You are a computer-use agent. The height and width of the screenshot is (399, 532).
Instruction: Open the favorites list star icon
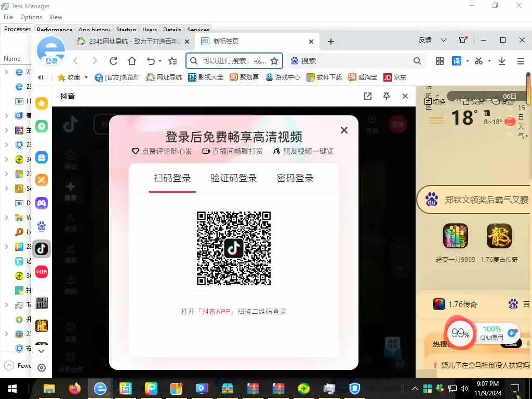pos(172,61)
